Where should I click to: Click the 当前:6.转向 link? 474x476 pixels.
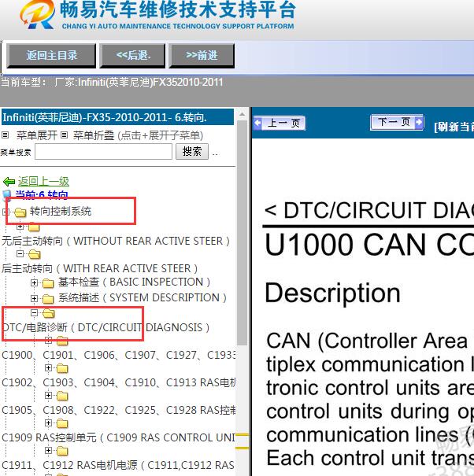(x=42, y=194)
